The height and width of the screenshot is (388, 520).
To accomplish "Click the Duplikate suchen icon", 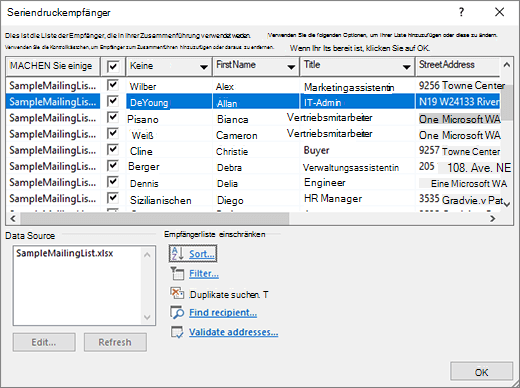I will tap(177, 293).
